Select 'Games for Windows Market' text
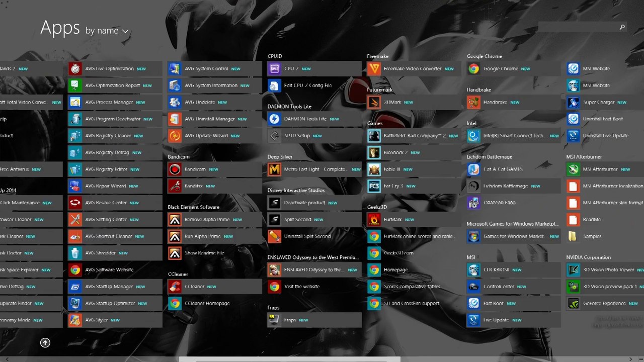The image size is (644, 362). (x=514, y=236)
